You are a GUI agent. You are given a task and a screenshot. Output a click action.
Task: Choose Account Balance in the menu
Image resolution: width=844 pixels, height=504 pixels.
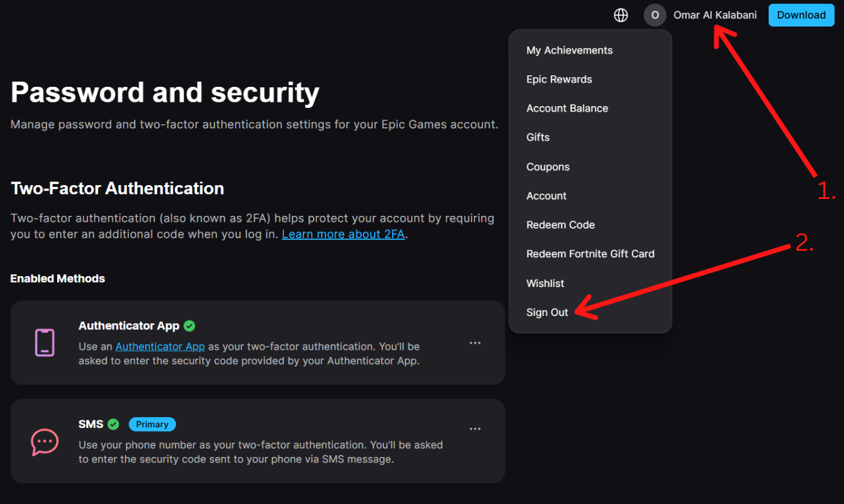(x=567, y=109)
